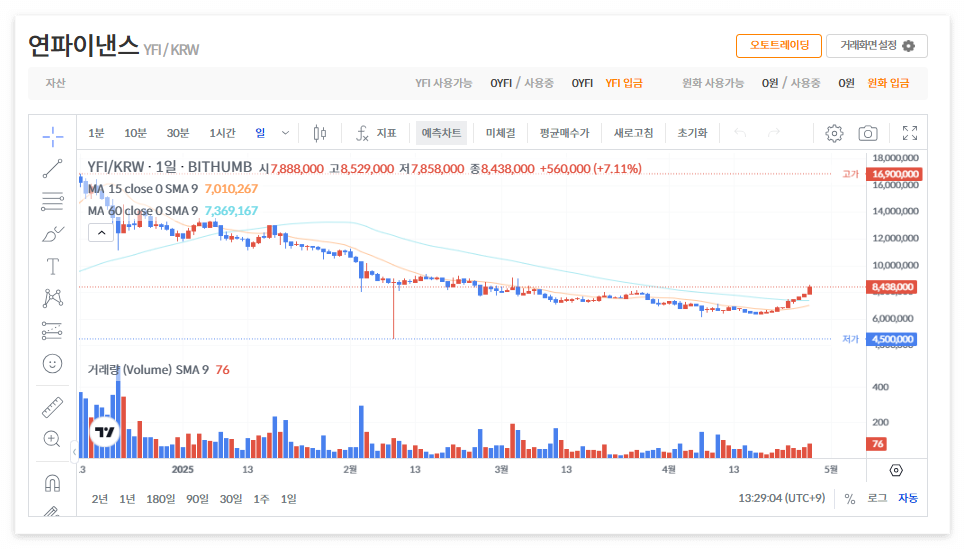Toggle the 예측차트 forecast chart

441,133
